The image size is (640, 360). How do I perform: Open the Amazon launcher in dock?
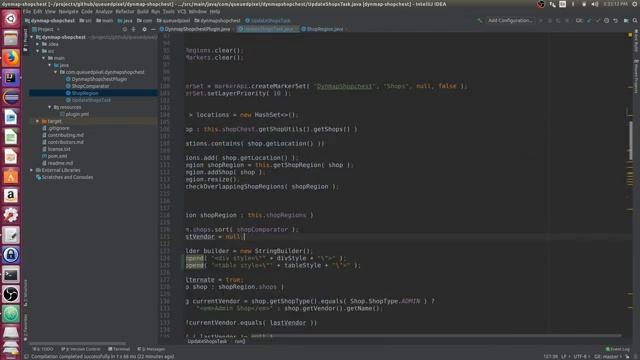click(11, 196)
